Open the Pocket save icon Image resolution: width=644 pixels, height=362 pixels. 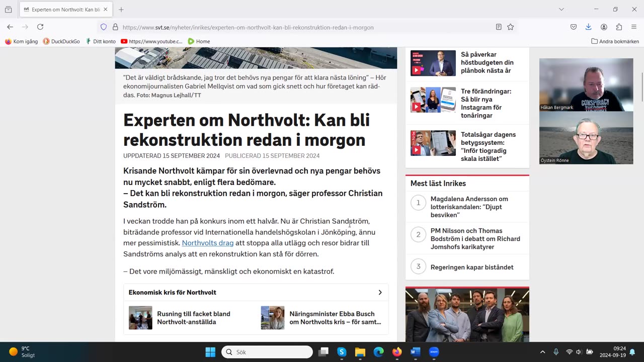[x=574, y=27]
